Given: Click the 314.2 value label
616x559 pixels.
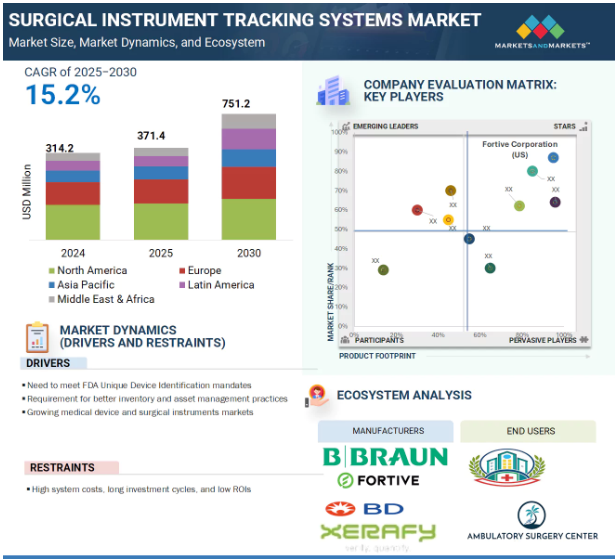Looking at the screenshot, I should pos(60,148).
